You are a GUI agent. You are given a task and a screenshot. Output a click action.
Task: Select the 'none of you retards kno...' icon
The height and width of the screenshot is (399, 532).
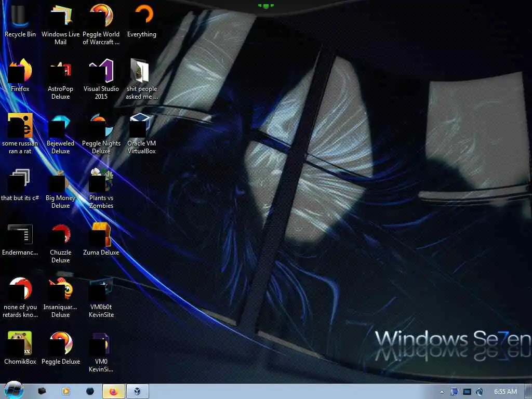(x=20, y=298)
